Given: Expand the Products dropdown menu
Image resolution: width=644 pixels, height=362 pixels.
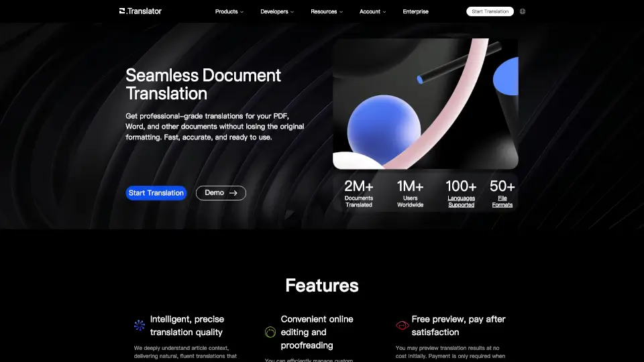Looking at the screenshot, I should (x=229, y=11).
